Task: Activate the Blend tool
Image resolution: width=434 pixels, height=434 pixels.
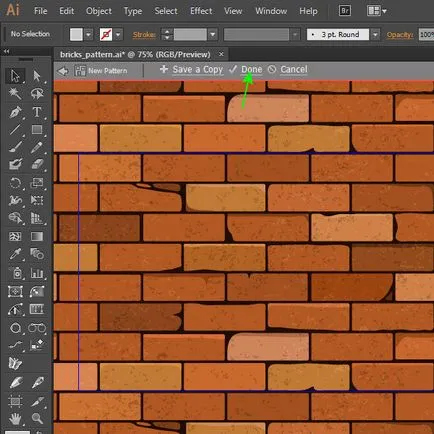Action: (x=37, y=254)
